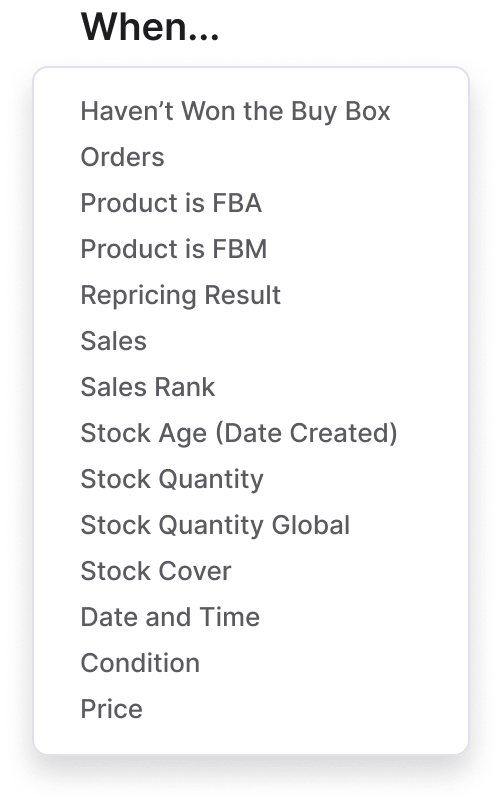Select Haven't Won the Buy Box option

click(235, 111)
